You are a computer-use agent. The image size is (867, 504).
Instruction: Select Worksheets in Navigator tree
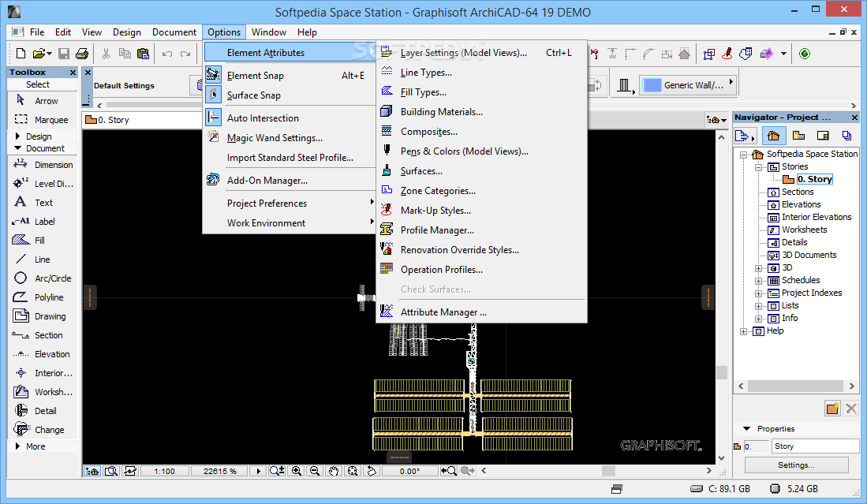[x=804, y=230]
